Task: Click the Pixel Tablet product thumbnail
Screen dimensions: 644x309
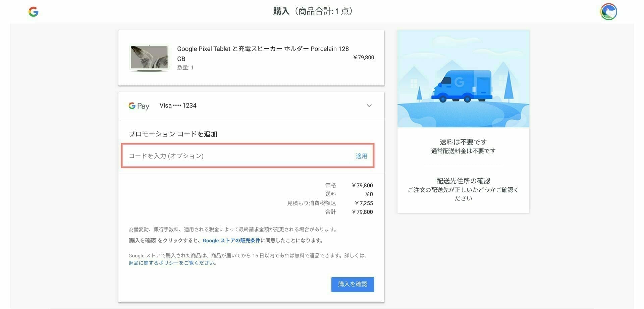Action: coord(149,58)
